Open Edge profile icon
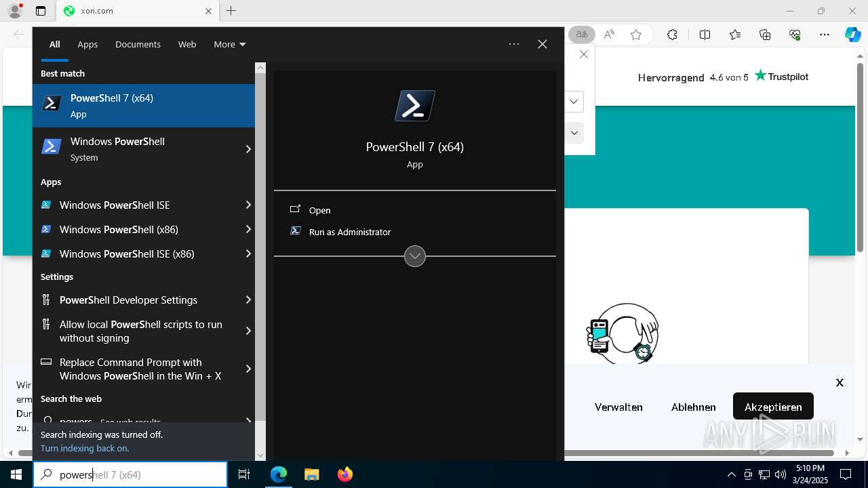Viewport: 868px width, 488px height. [15, 11]
